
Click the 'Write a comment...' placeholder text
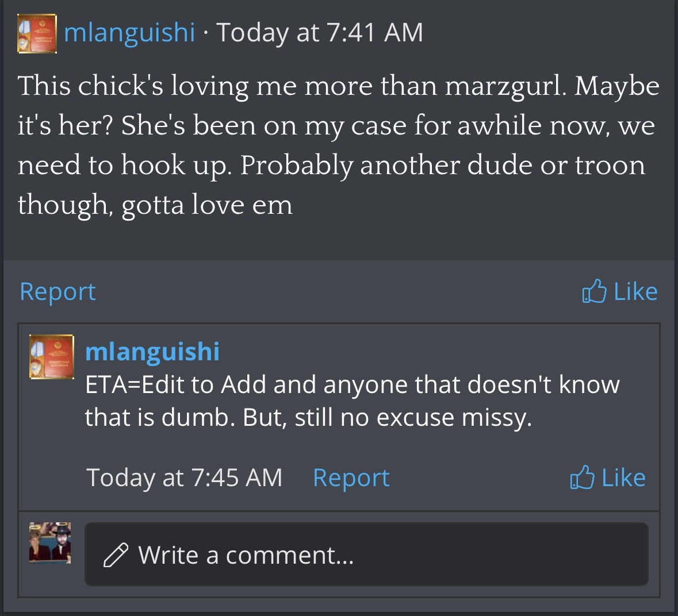246,555
